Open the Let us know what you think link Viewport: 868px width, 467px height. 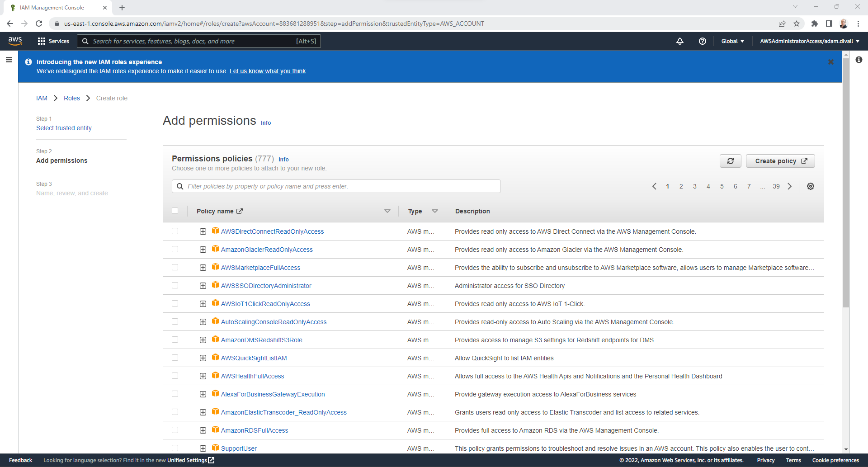pos(268,71)
